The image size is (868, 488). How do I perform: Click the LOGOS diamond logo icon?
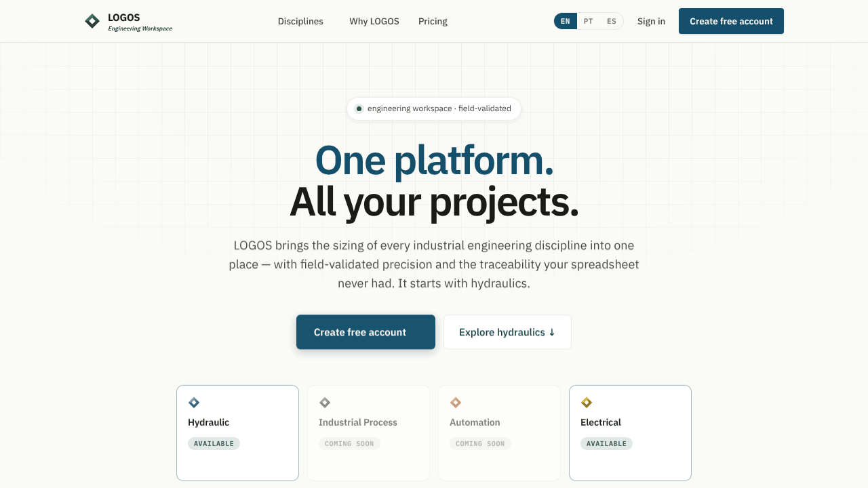point(92,21)
